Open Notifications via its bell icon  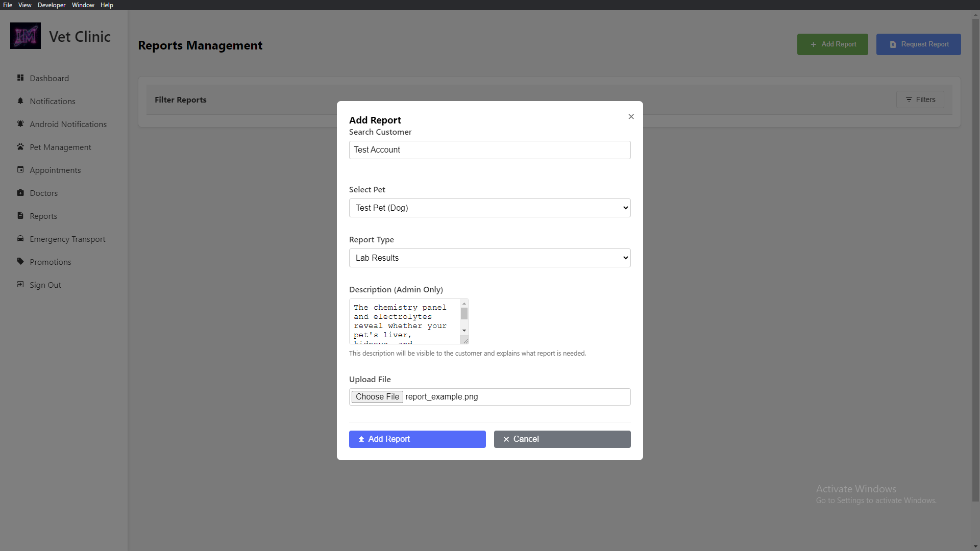(20, 101)
